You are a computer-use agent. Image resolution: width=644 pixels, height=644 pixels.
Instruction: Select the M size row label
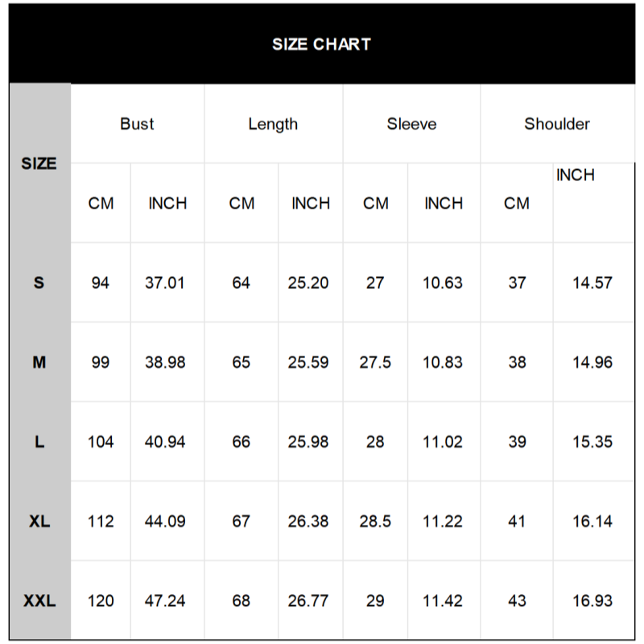coord(39,363)
